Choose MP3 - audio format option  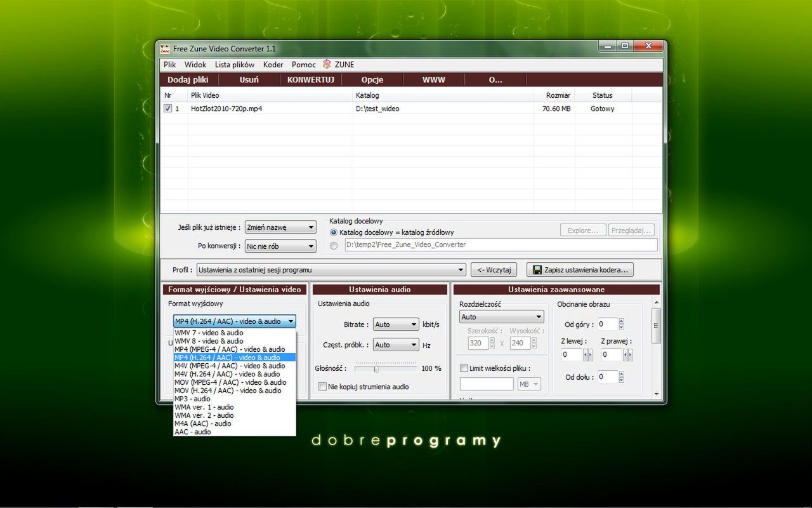click(x=235, y=399)
